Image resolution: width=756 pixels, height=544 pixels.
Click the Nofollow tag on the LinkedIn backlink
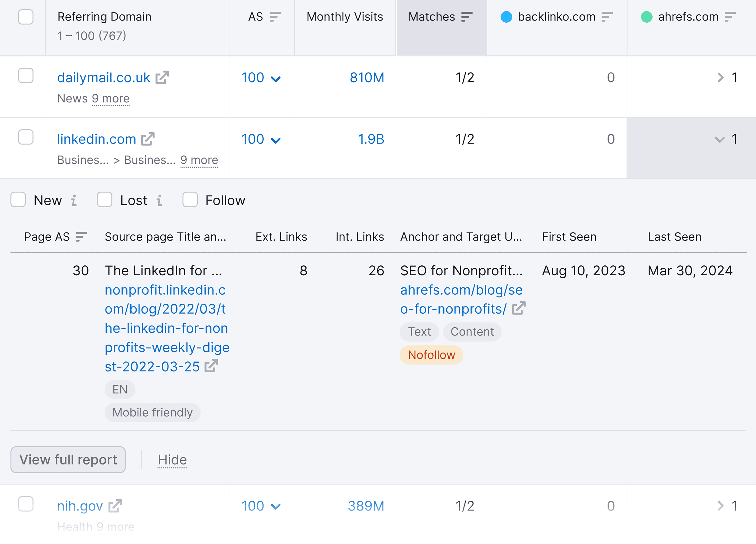coord(432,355)
